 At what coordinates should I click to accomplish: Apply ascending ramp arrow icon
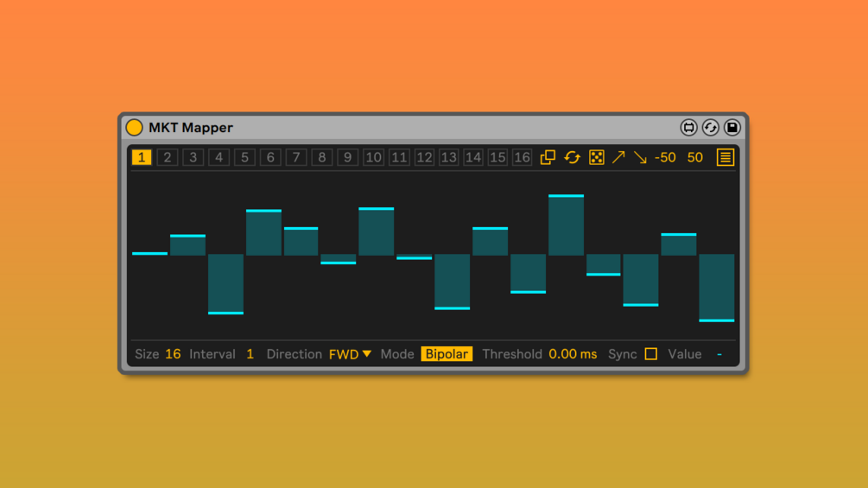(618, 157)
